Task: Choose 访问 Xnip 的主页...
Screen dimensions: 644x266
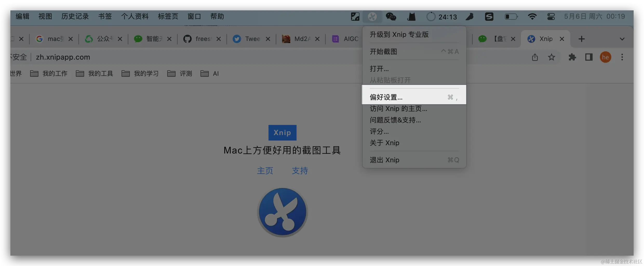Action: click(414, 109)
